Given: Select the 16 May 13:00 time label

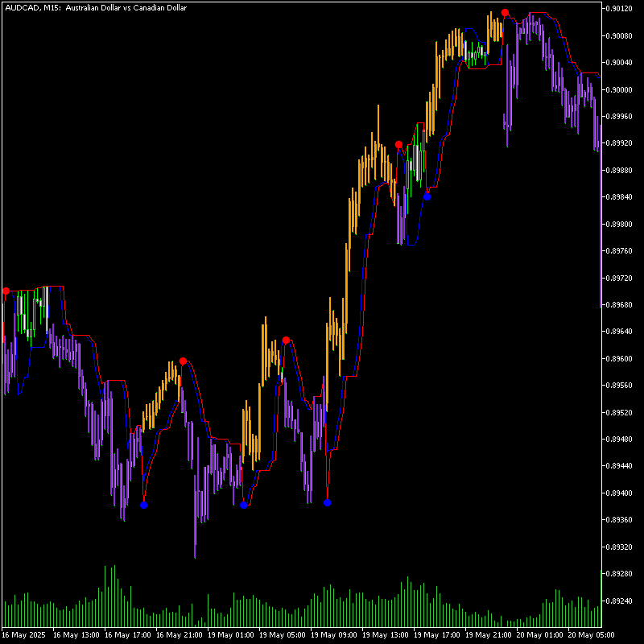Looking at the screenshot, I should (76, 635).
